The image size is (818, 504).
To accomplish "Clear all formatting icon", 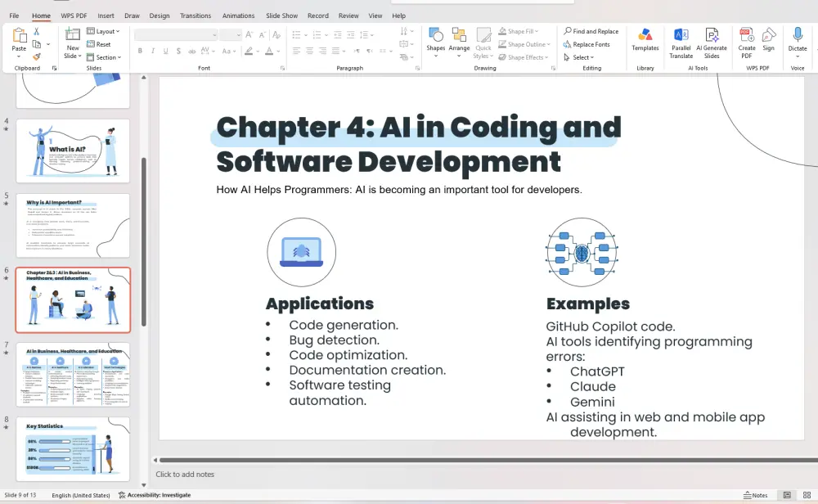I will [276, 35].
